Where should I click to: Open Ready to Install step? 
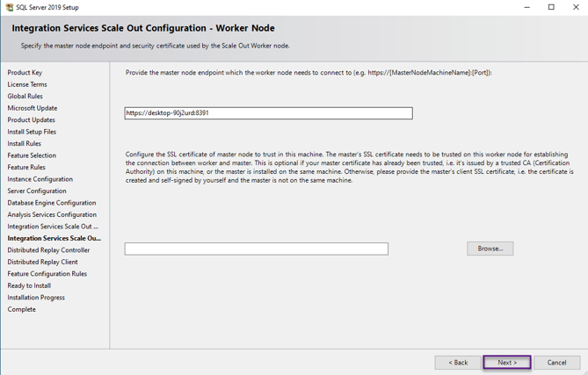click(29, 285)
